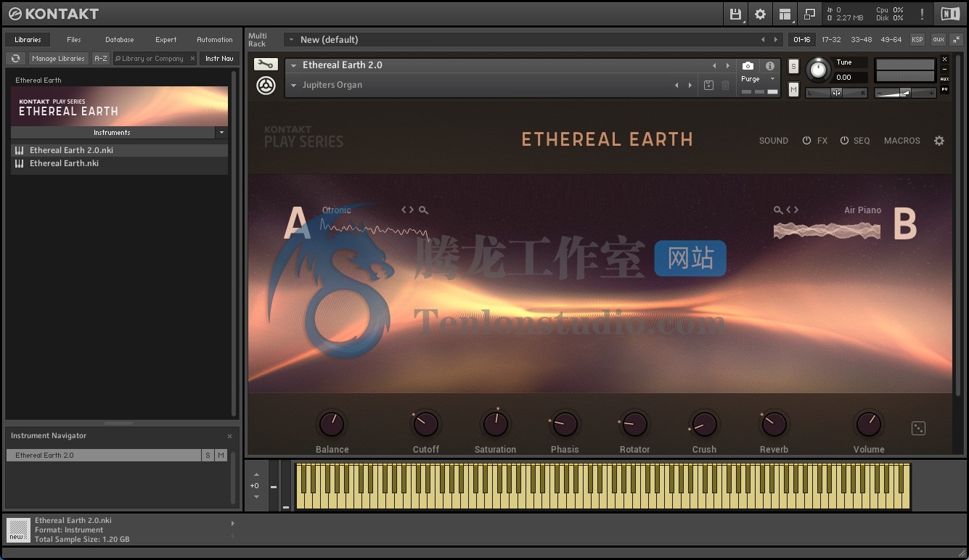Open the Instruments dropdown in library
This screenshot has width=969, height=560.
(221, 133)
